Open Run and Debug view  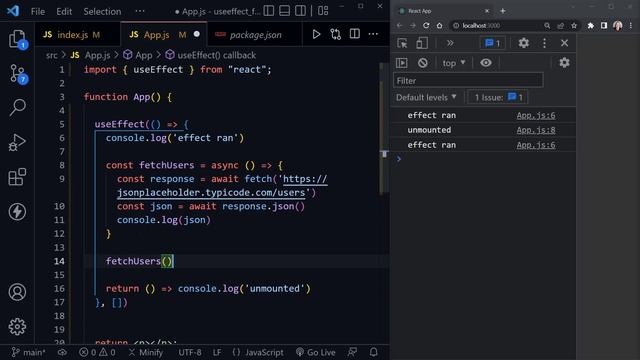tap(17, 142)
